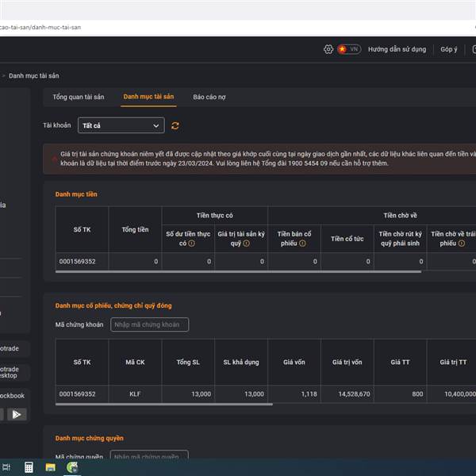
Task: Click the Giá trị vốn value 14,528,670
Action: click(x=355, y=394)
